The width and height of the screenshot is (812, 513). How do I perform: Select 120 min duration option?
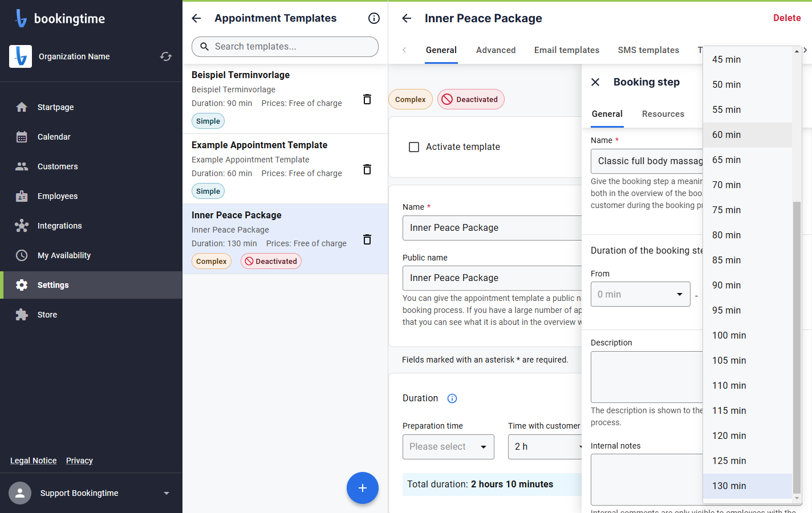coord(748,435)
